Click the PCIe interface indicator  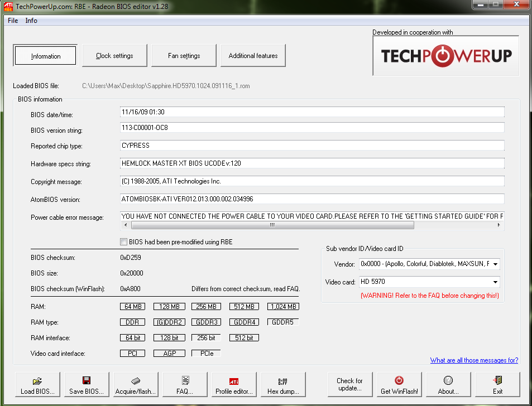[x=207, y=353]
